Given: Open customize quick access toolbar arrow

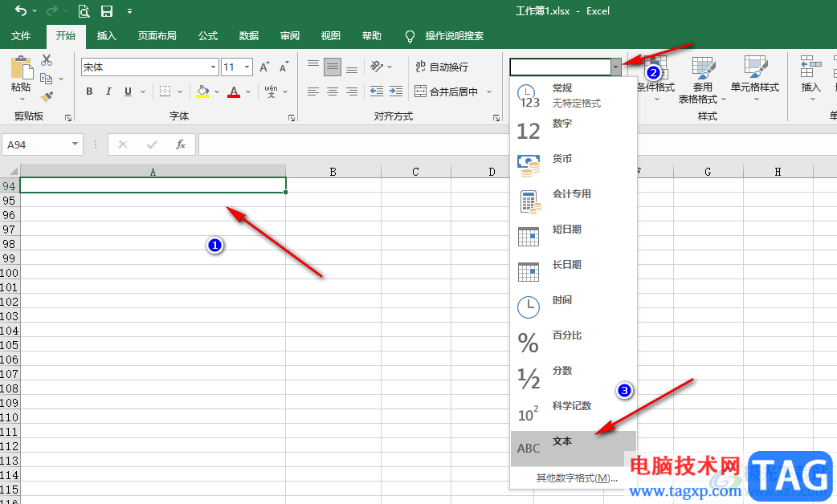Looking at the screenshot, I should pos(129,11).
